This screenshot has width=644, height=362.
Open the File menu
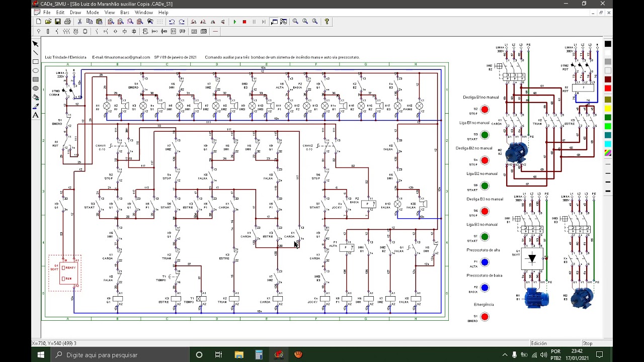pos(47,13)
